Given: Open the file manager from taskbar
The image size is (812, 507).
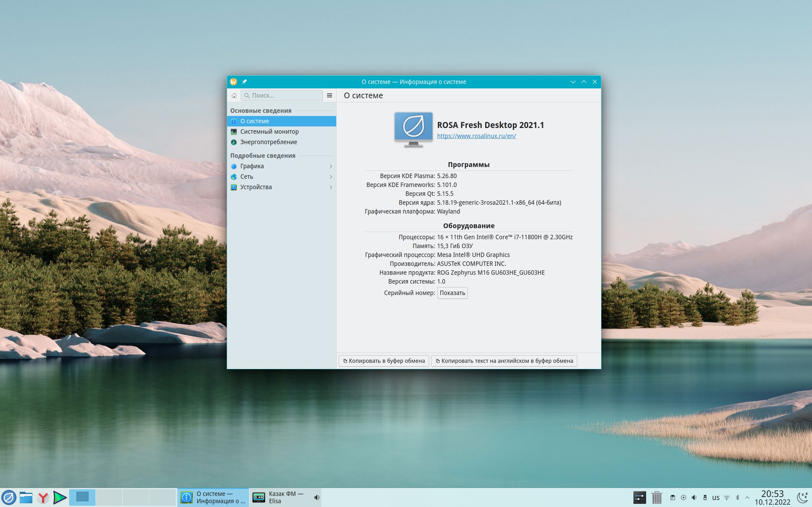Looking at the screenshot, I should coord(26,497).
